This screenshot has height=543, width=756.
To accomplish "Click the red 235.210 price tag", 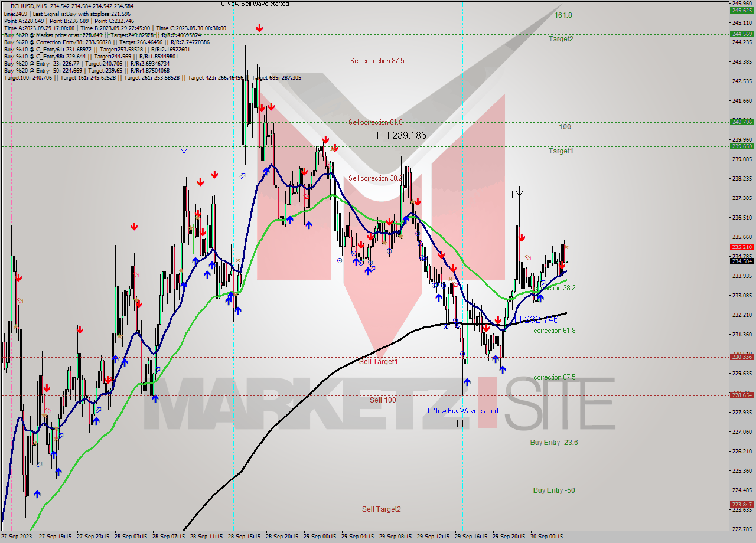I will coord(742,247).
